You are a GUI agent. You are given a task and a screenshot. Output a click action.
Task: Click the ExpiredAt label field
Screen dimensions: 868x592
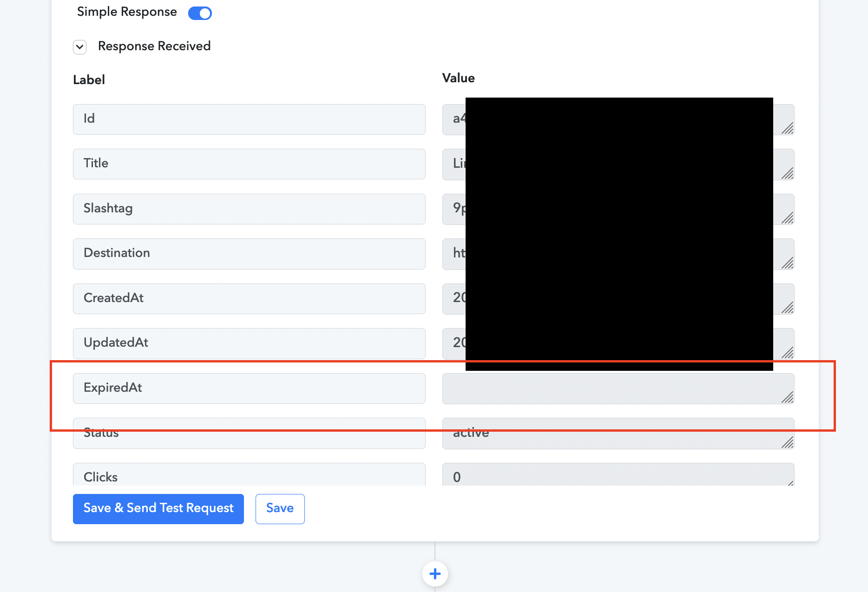click(249, 388)
